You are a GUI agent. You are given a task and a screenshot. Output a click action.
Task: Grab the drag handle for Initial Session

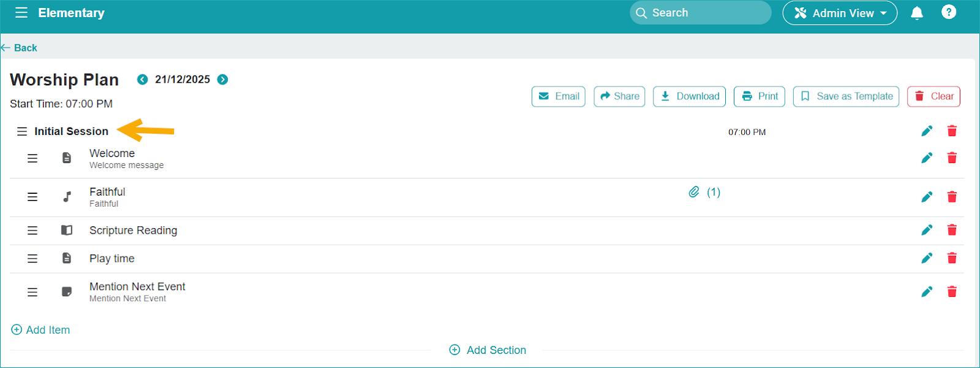tap(22, 131)
